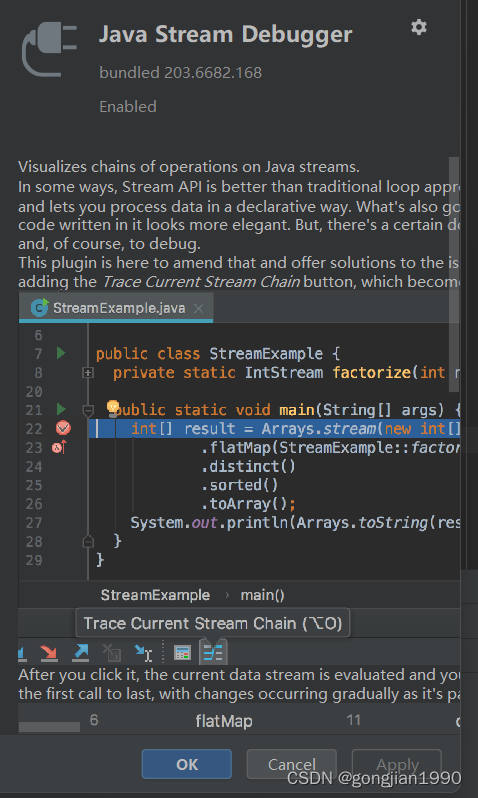Click the flatMap label in trace view

tap(224, 721)
